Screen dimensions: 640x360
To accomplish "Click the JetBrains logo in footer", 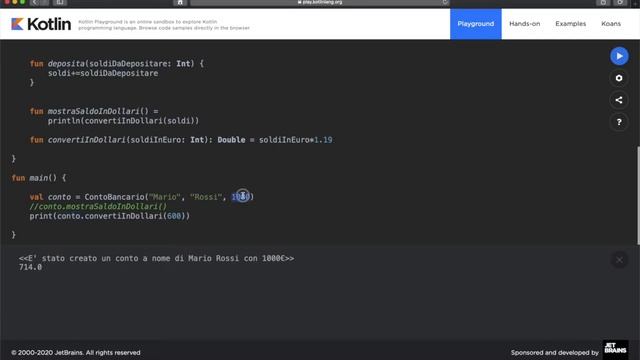I will click(x=616, y=349).
